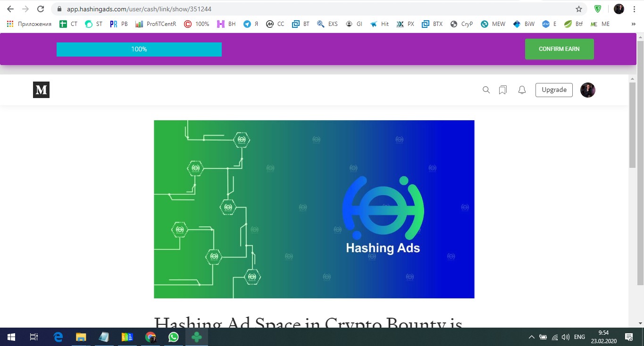Screen dimensions: 644x346
Task: Launch Microsoft Edge from the taskbar
Action: coord(58,337)
